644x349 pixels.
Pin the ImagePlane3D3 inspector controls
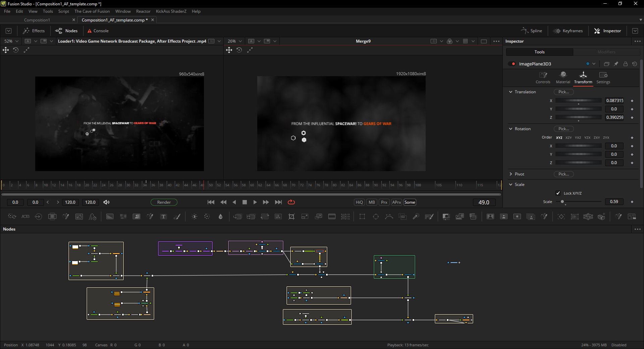tap(616, 64)
